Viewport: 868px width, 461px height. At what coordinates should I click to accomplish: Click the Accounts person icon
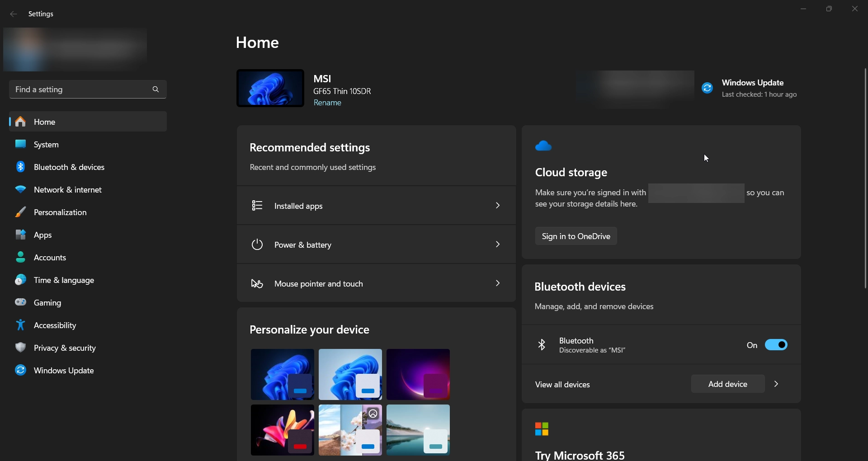[20, 257]
